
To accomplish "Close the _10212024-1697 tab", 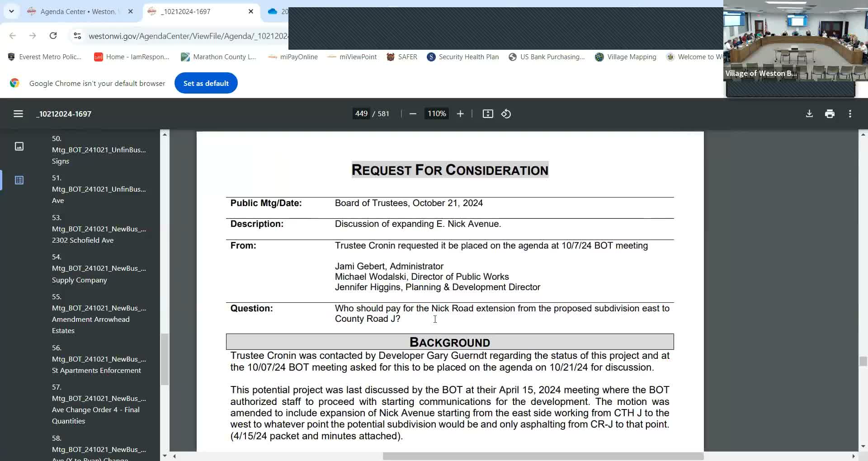I will (251, 11).
